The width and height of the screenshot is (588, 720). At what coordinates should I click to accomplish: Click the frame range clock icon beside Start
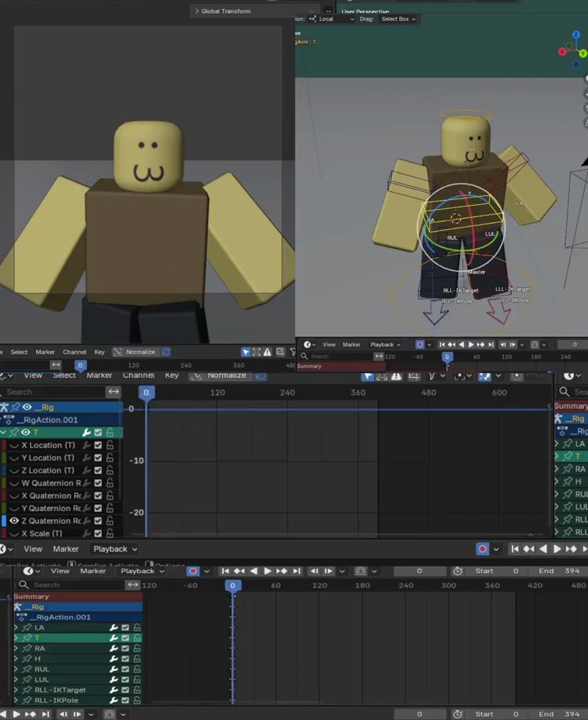pos(457,571)
